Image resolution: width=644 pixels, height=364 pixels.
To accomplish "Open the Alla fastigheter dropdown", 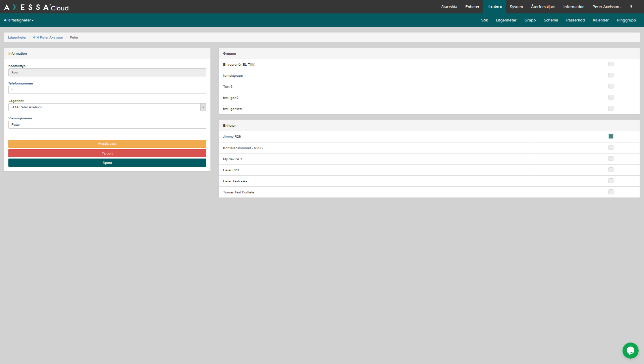I will click(19, 20).
